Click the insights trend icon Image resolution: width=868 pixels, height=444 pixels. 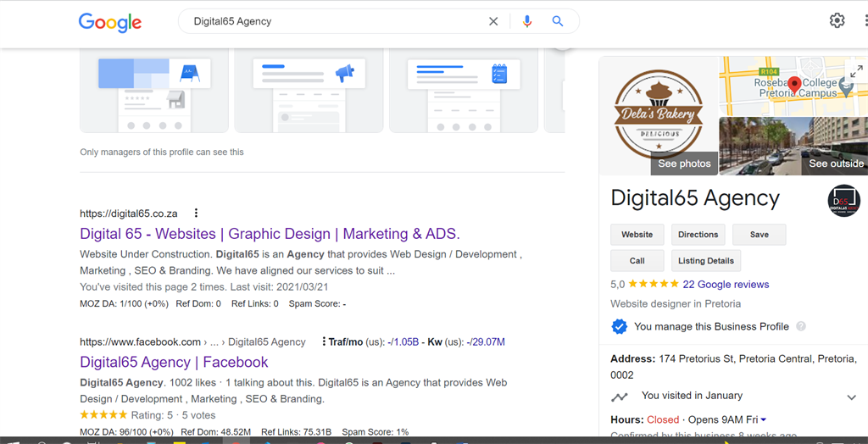click(620, 397)
